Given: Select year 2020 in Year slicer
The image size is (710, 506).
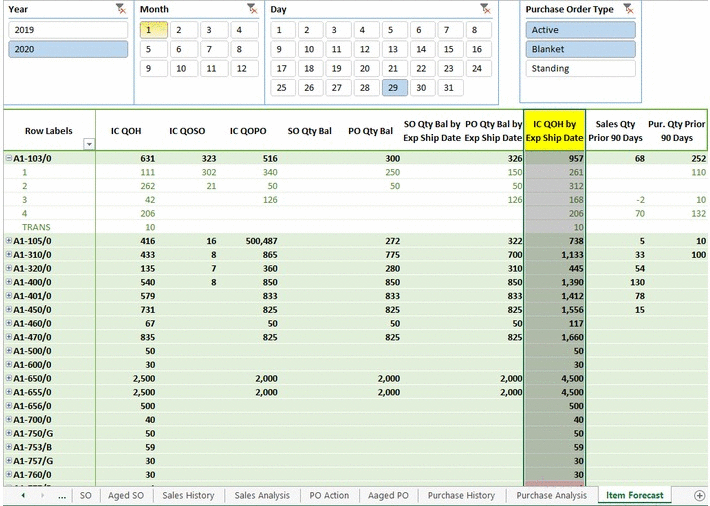Looking at the screenshot, I should coord(68,49).
